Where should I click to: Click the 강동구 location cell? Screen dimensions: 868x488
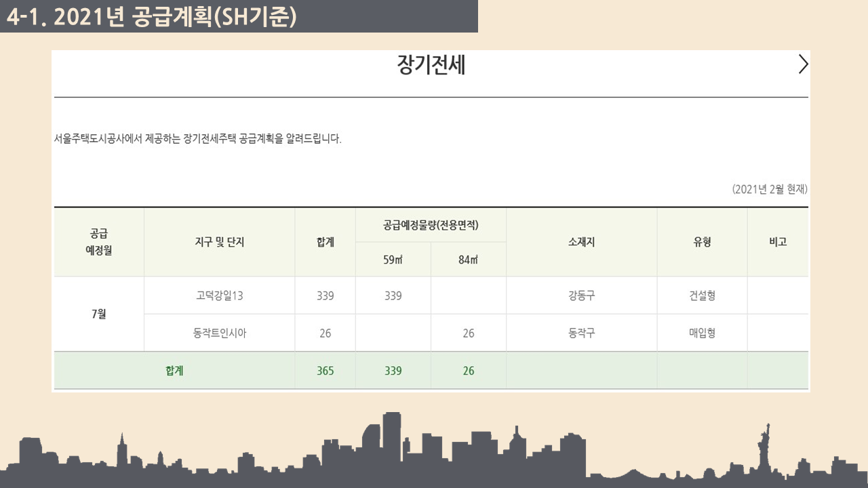[581, 296]
